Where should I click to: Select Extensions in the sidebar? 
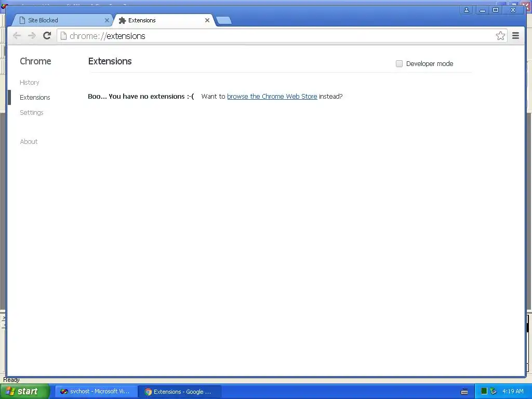point(35,97)
